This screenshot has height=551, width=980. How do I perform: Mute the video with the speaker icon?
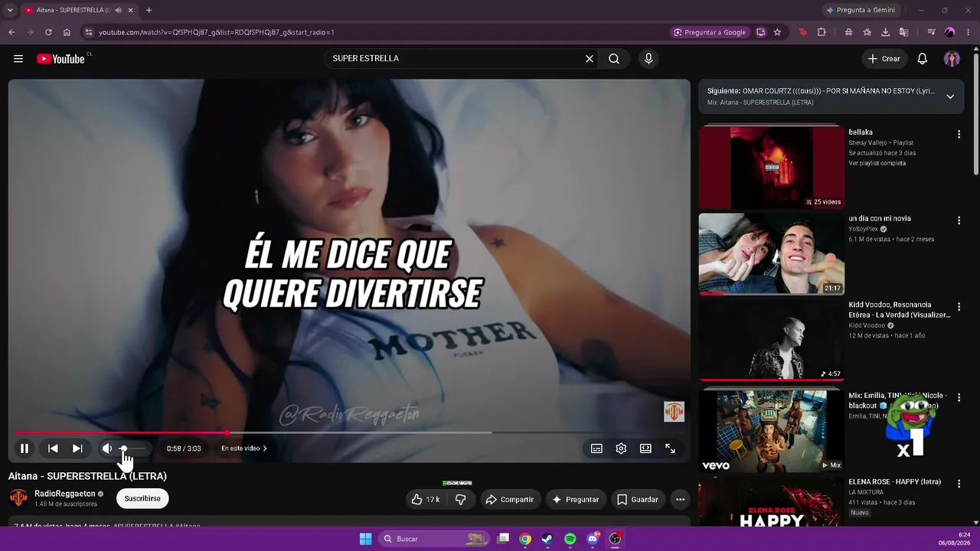pos(107,448)
